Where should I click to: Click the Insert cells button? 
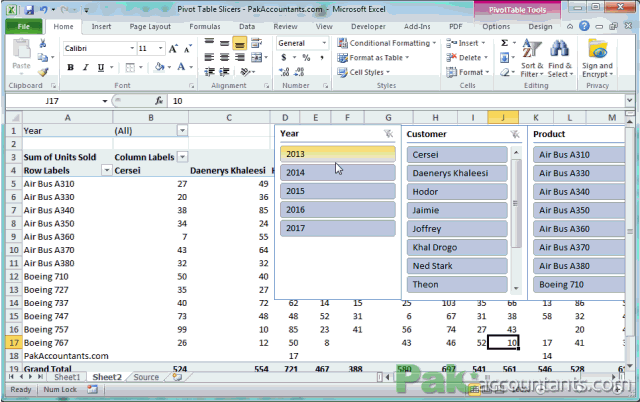[466, 43]
